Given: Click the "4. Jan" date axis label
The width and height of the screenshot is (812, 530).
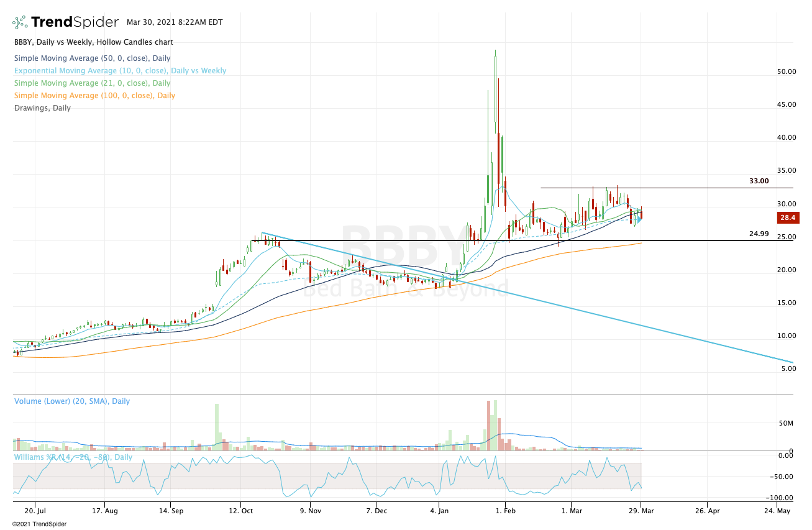Looking at the screenshot, I should [x=439, y=511].
